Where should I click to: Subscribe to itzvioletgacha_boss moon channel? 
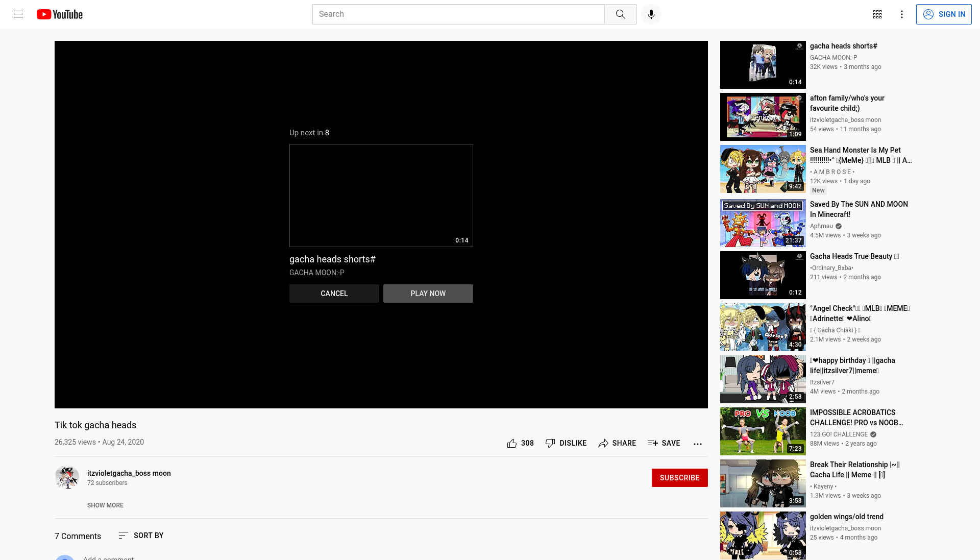pos(679,478)
